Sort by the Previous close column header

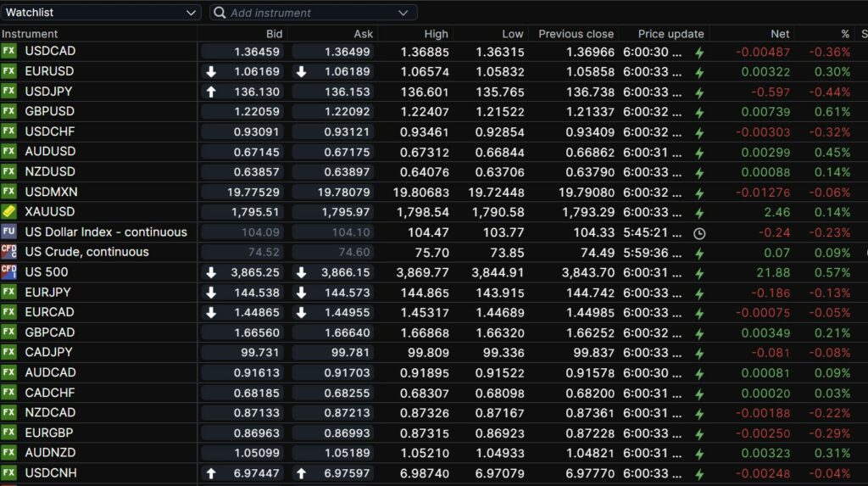pos(576,34)
